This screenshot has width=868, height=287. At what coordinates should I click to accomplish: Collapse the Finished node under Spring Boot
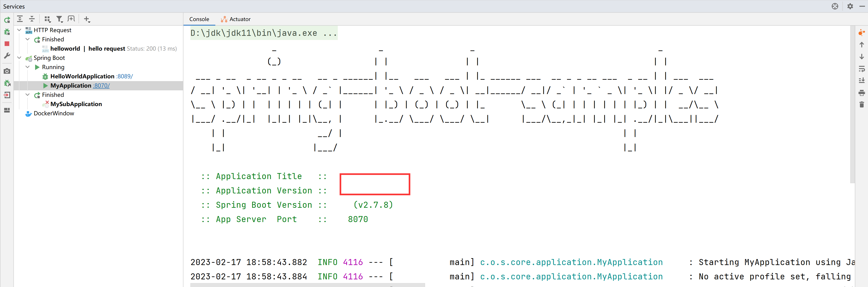click(x=28, y=95)
